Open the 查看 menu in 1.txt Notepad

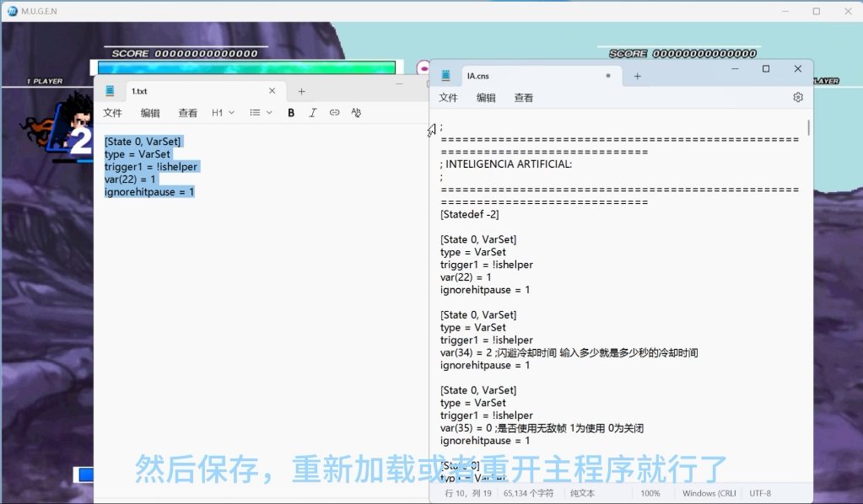click(187, 113)
